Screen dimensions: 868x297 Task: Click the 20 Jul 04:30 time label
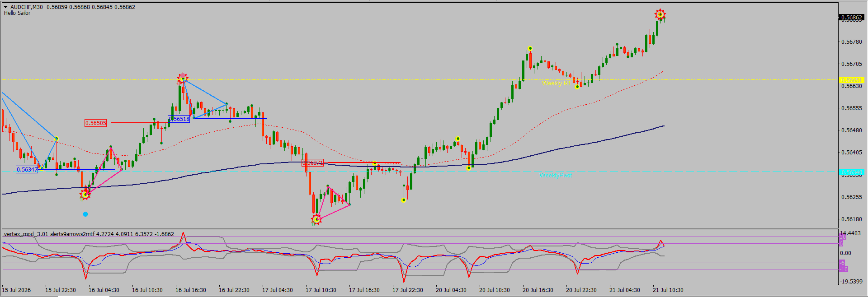(451, 290)
